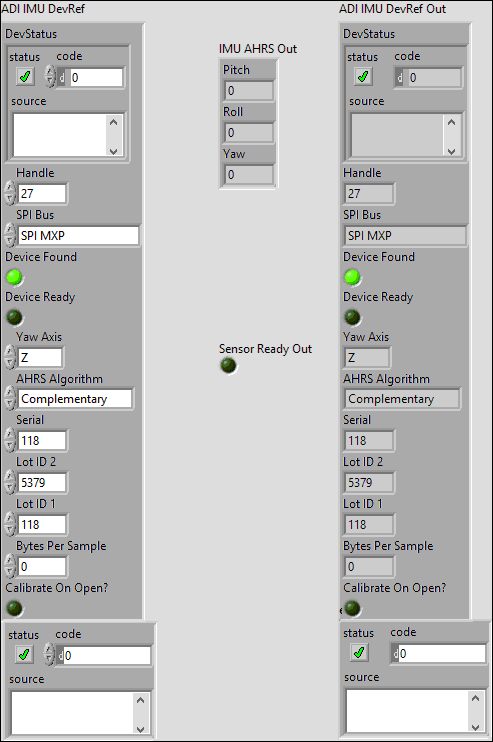The width and height of the screenshot is (493, 742).
Task: Click source box in bottom-left error cluster
Action: pos(72,713)
